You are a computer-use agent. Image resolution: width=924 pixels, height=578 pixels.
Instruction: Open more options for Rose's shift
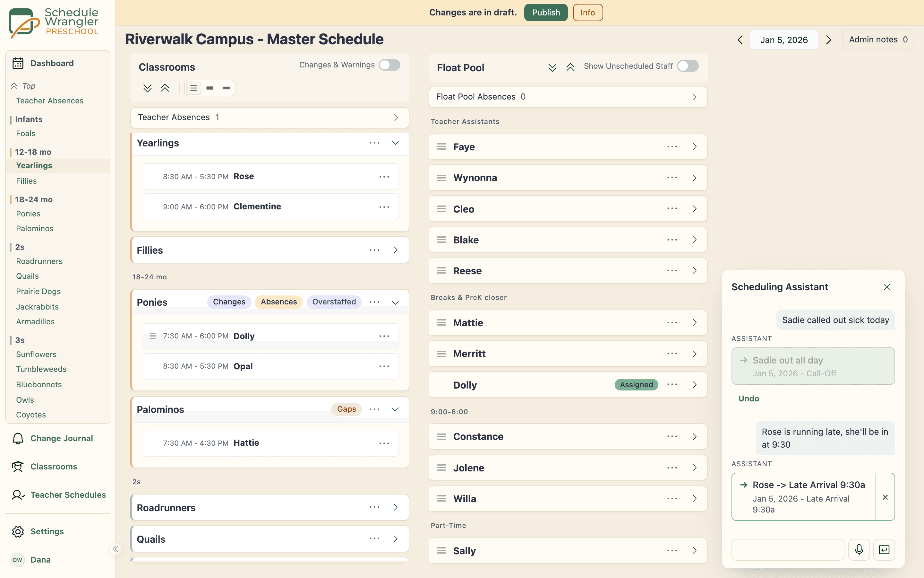point(384,177)
